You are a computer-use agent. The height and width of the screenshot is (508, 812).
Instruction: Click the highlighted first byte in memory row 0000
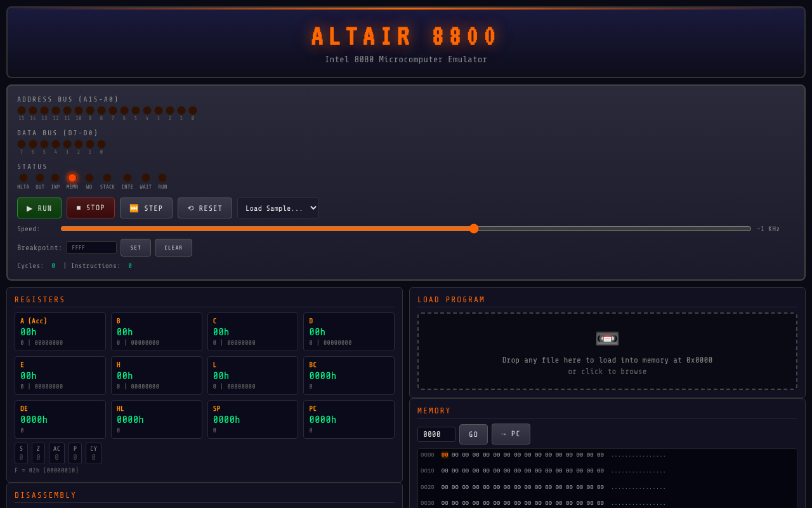click(x=445, y=455)
